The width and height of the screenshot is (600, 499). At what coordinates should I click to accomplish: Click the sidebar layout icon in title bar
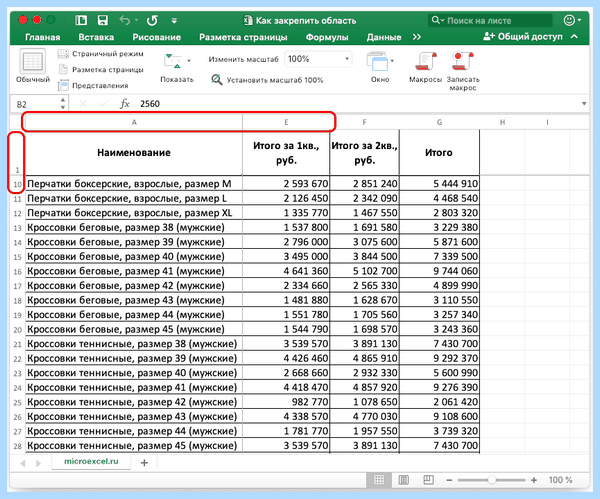81,20
